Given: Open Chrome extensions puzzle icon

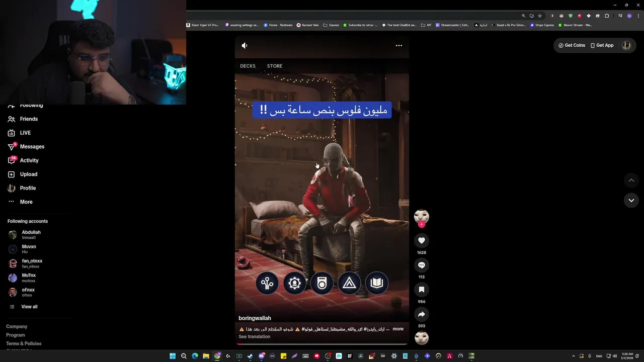Looking at the screenshot, I should (607, 16).
